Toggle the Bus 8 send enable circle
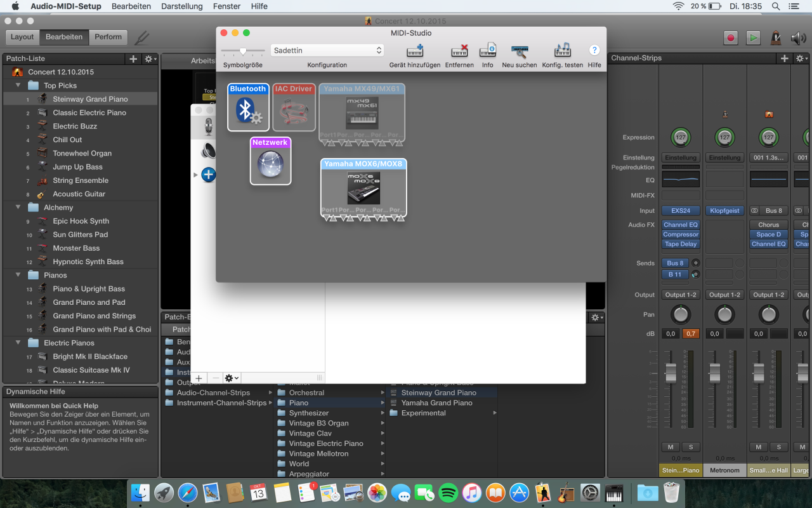The height and width of the screenshot is (508, 812). pos(696,263)
